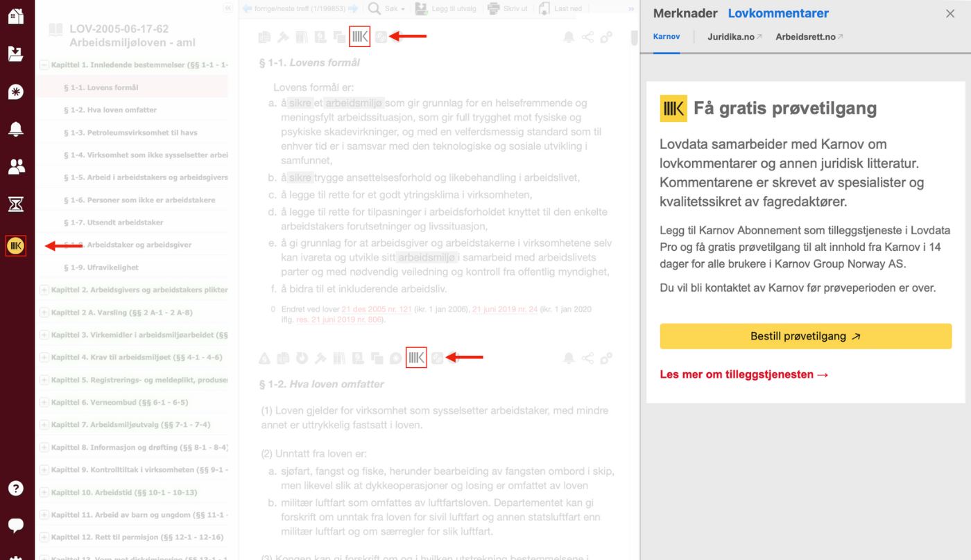Close the Lovkommentarer side panel
The height and width of the screenshot is (560, 971).
[950, 14]
